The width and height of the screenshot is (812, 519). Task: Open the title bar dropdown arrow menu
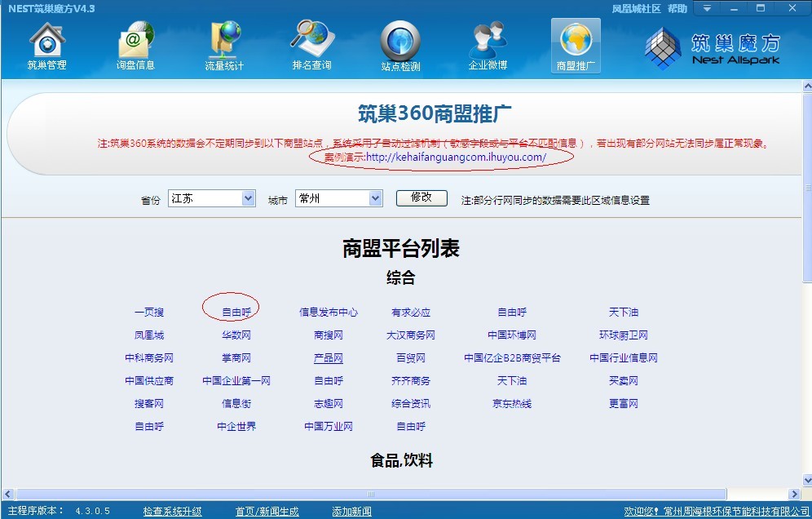707,8
